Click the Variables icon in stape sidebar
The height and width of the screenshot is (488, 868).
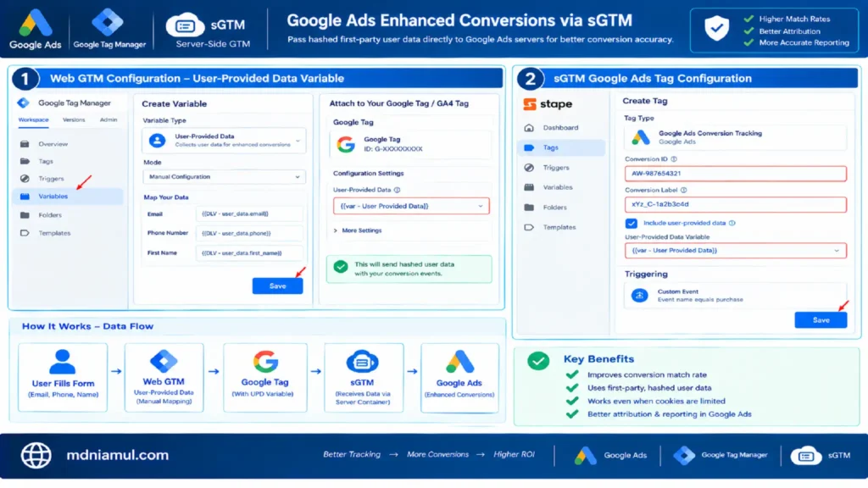pyautogui.click(x=529, y=187)
